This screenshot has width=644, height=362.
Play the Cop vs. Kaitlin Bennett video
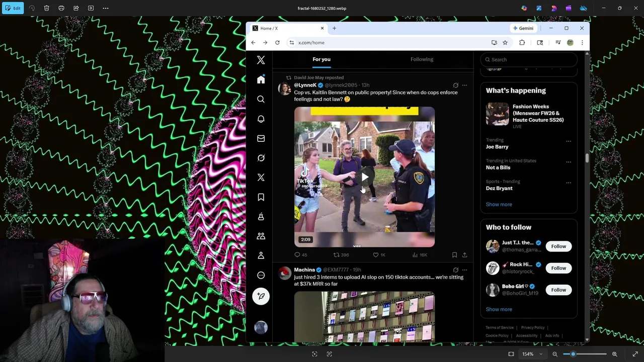(x=364, y=177)
